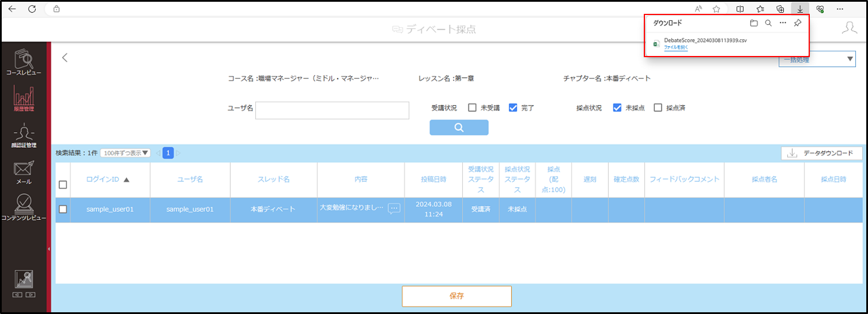Click the 遅刻 column header
Image resolution: width=868 pixels, height=314 pixels.
(x=590, y=180)
